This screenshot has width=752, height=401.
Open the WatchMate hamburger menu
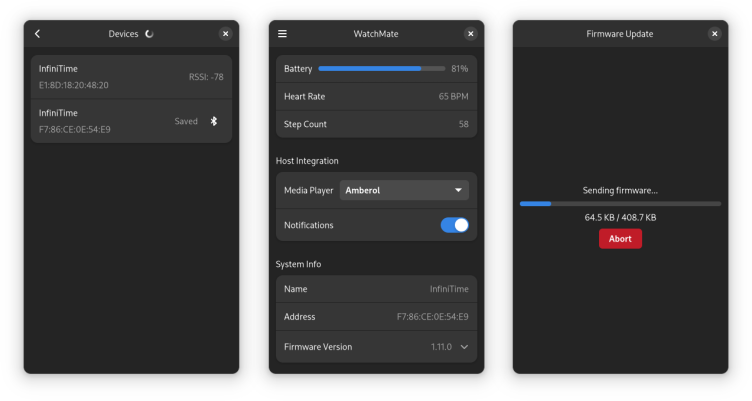282,34
